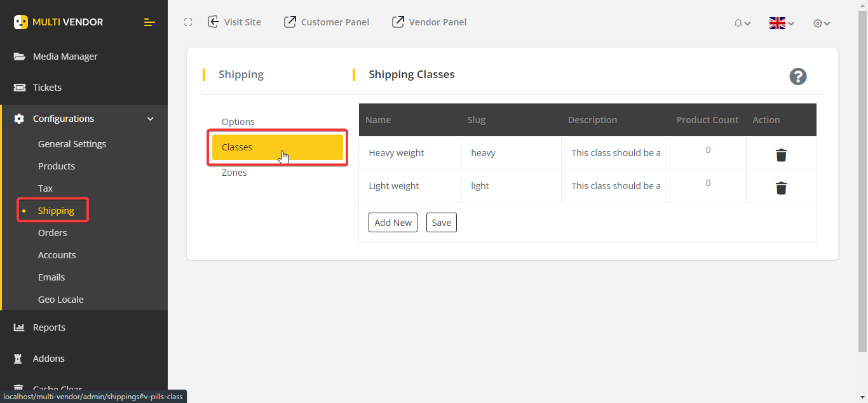Delete the Light weight shipping class

pyautogui.click(x=781, y=188)
